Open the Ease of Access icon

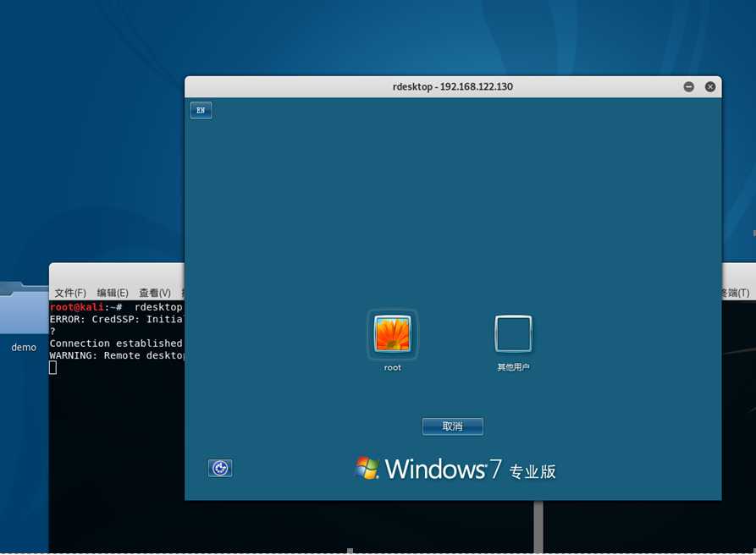pyautogui.click(x=220, y=468)
